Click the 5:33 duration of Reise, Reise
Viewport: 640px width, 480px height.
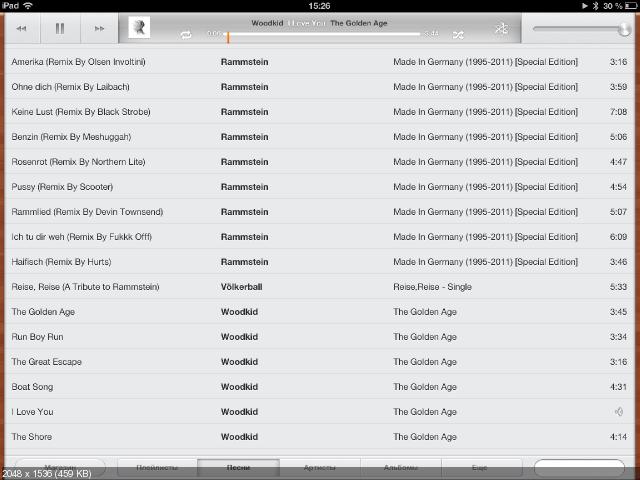618,287
